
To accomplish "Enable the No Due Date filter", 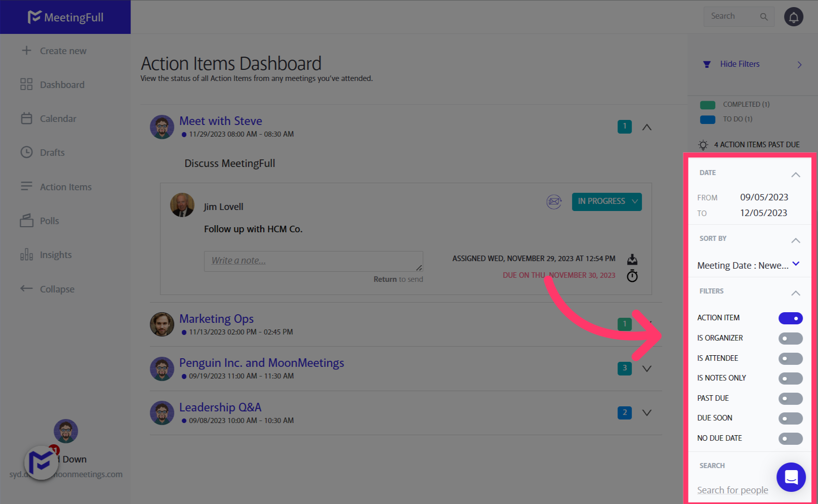I will (790, 439).
